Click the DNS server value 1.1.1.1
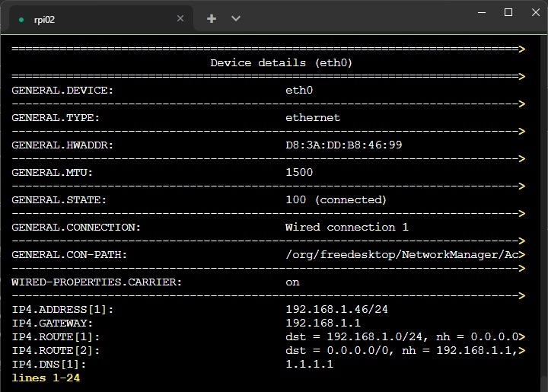This screenshot has height=392, width=548. point(309,364)
